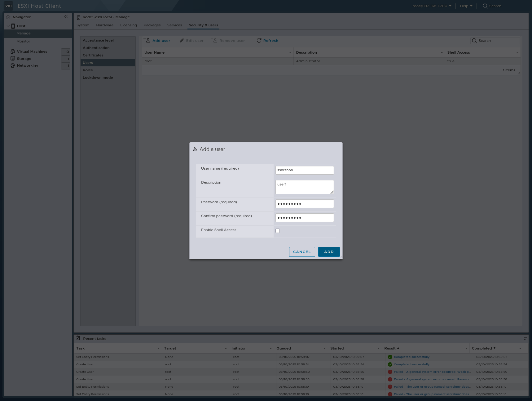Collapse the Navigator panel with the chevron
532x401 pixels.
(x=66, y=16)
